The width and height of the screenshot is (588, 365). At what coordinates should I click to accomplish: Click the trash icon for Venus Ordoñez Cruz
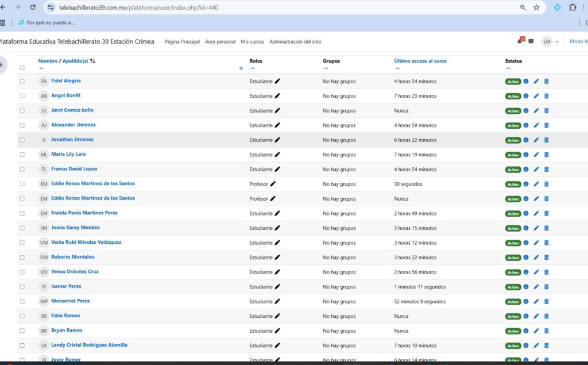(x=546, y=272)
